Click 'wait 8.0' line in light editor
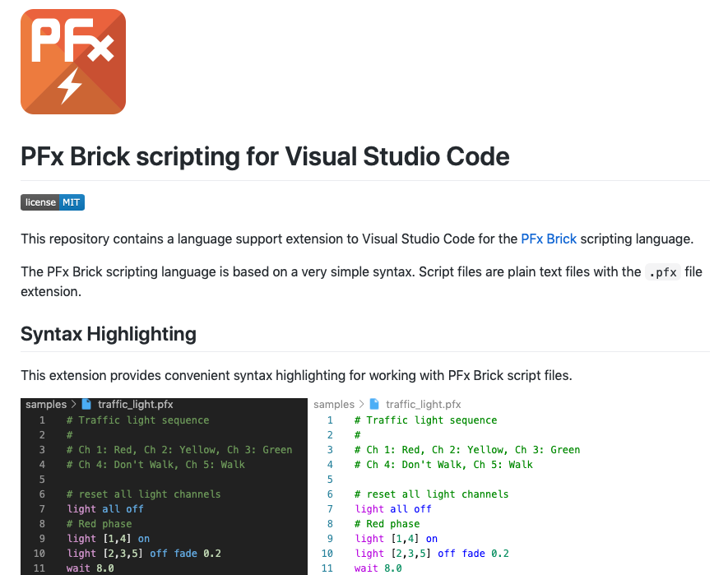 (378, 568)
